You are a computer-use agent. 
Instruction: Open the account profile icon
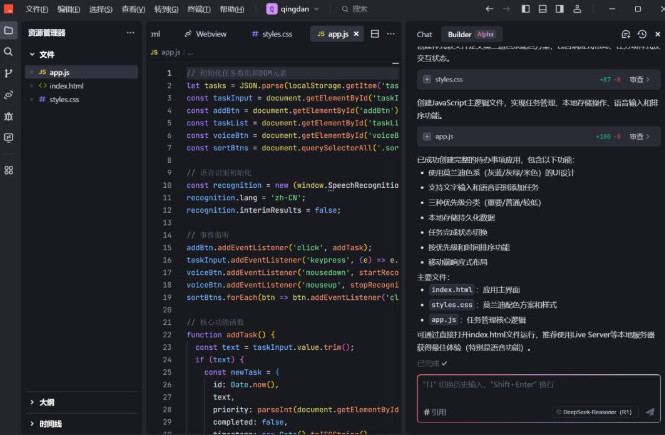(577, 9)
